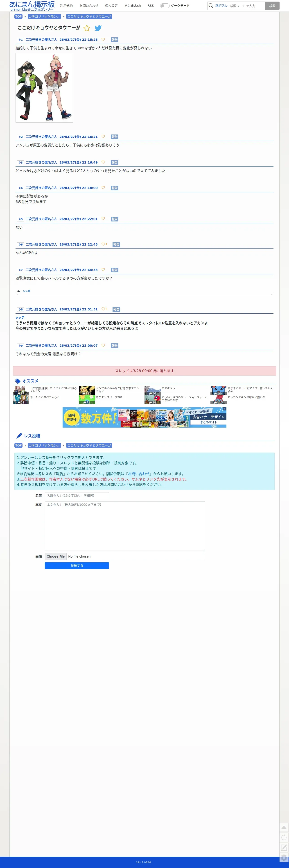The image size is (289, 868).
Task: Click the reply arrow icon under post 7
Action: click(18, 291)
